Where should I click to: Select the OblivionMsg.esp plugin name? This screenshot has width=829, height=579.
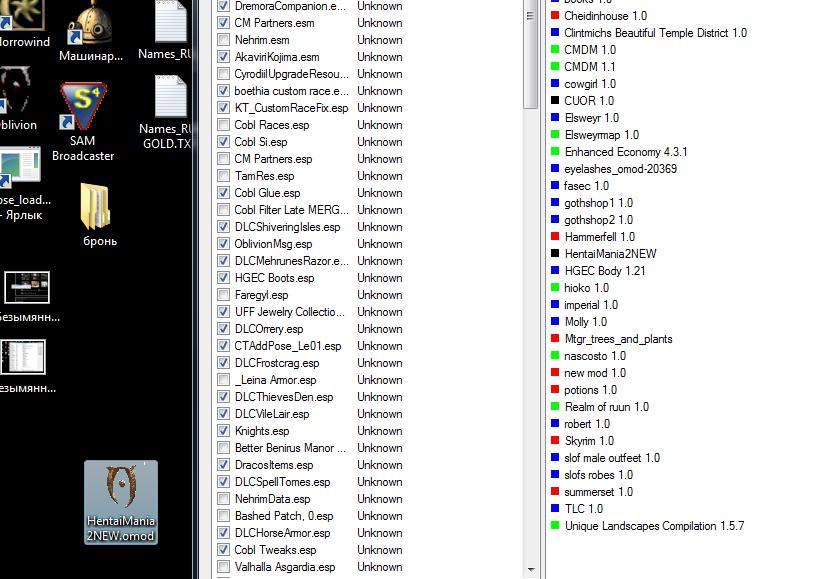(x=273, y=244)
